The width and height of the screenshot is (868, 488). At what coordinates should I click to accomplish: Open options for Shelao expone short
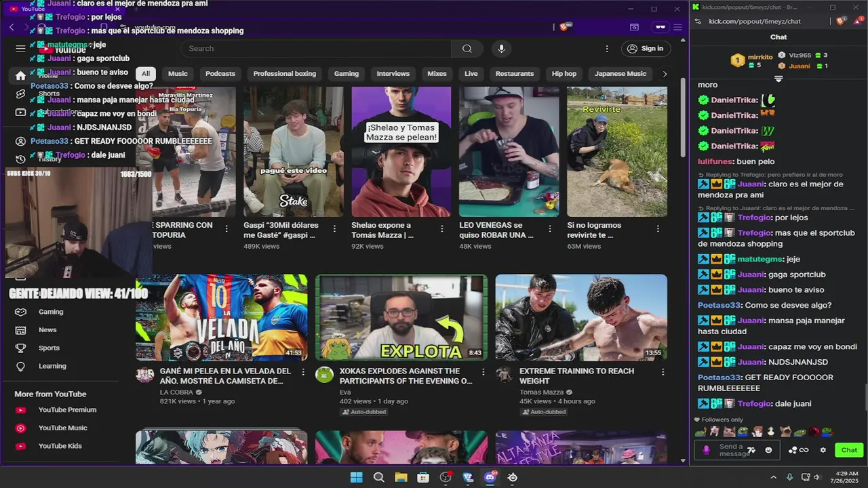(x=442, y=229)
